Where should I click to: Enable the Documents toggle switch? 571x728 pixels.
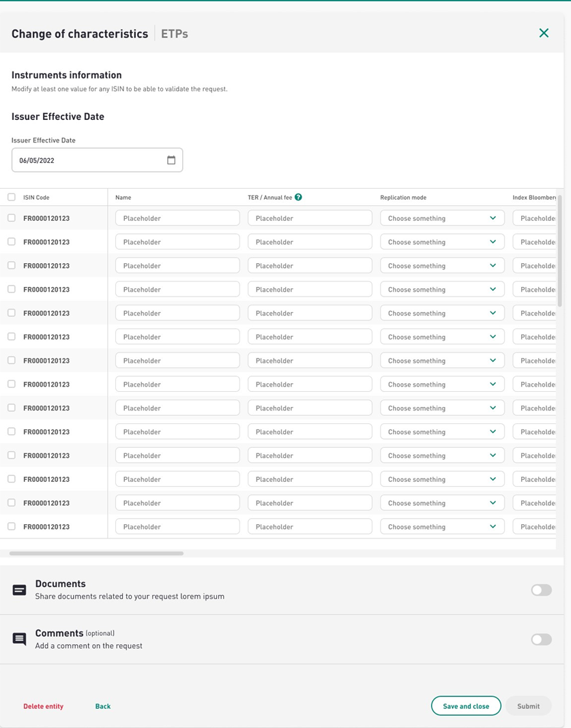(x=541, y=590)
